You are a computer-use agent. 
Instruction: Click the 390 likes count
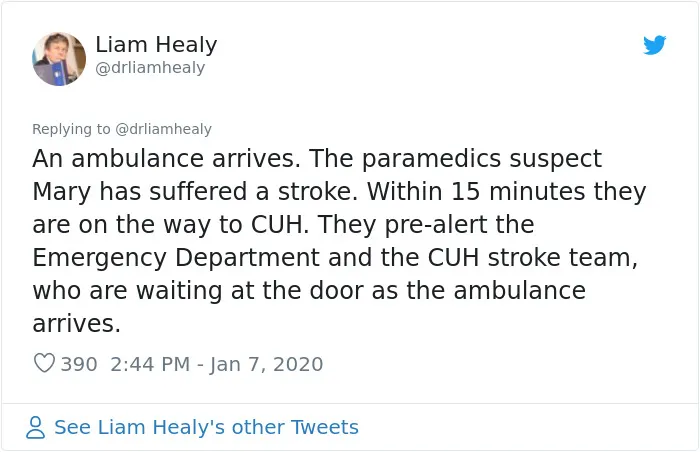pyautogui.click(x=79, y=364)
